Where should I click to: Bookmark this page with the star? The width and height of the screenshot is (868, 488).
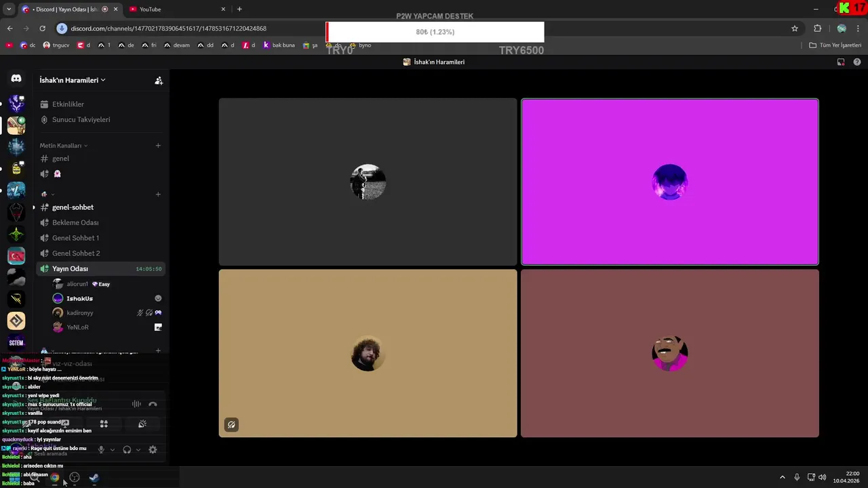pyautogui.click(x=795, y=28)
